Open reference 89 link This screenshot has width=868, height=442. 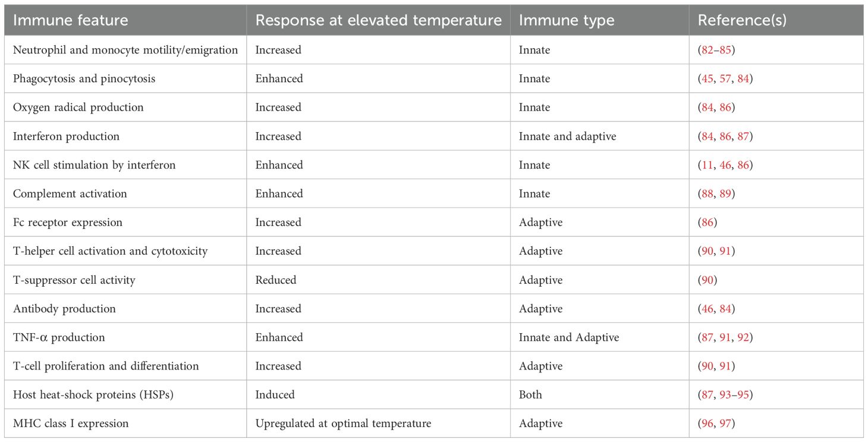(725, 193)
